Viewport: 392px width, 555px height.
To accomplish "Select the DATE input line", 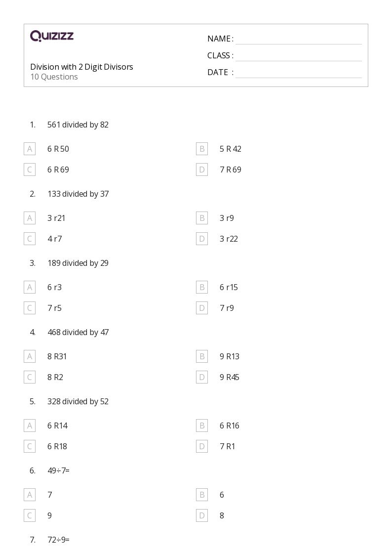I will [x=299, y=73].
